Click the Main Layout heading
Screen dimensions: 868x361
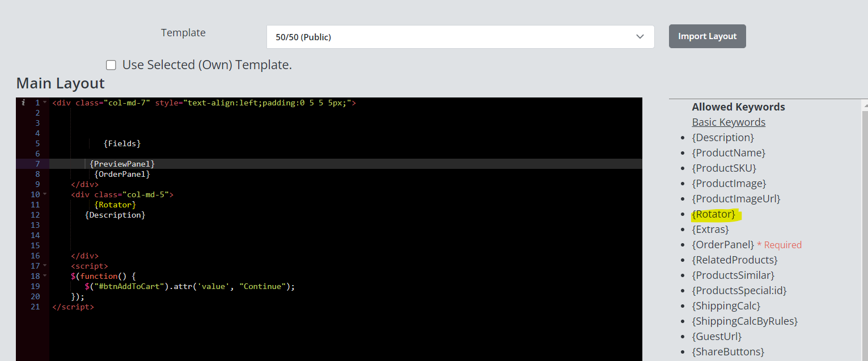click(60, 83)
